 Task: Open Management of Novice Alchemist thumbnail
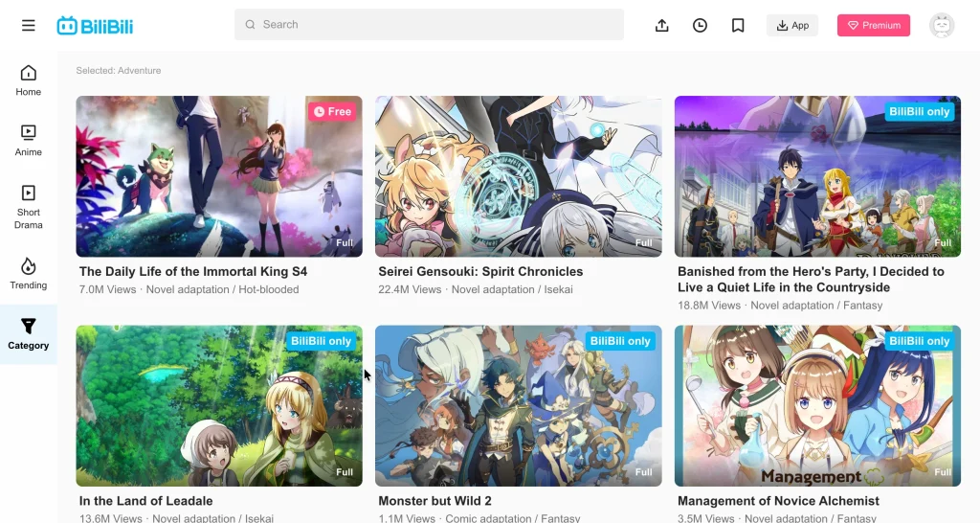point(817,405)
